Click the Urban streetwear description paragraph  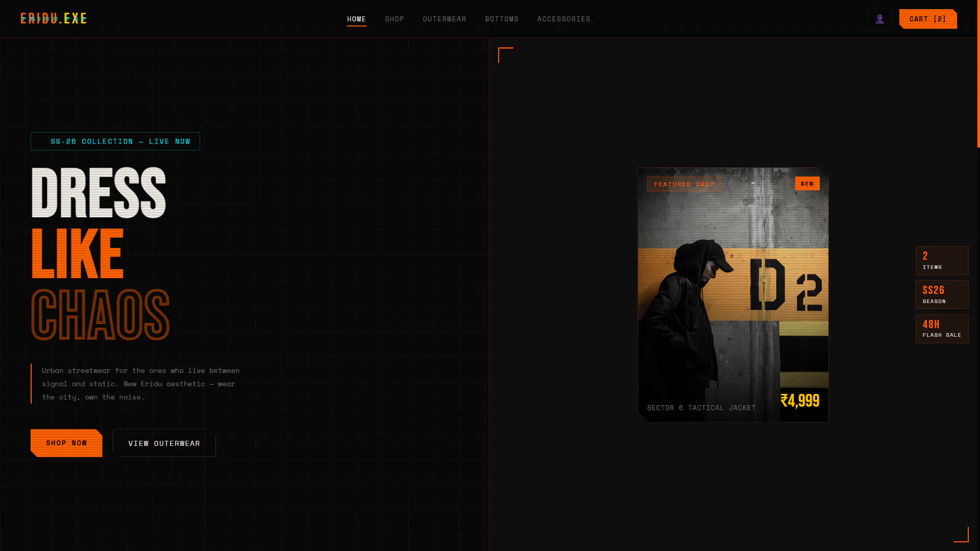click(140, 384)
